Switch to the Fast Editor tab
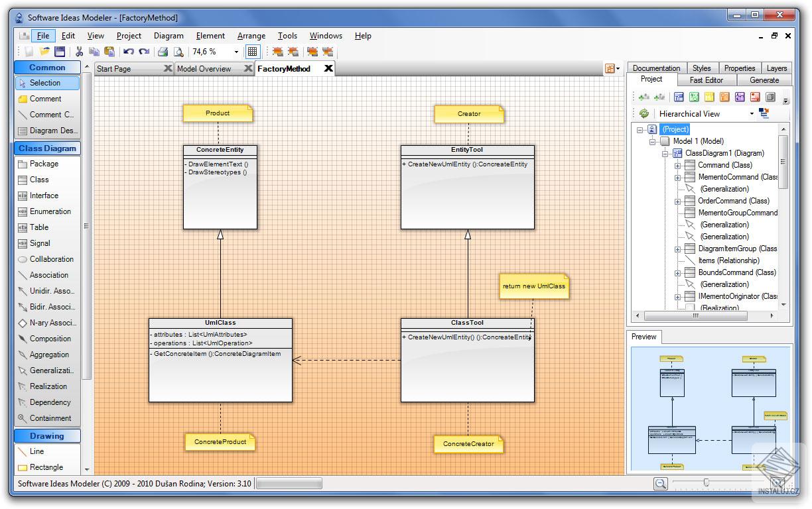 point(707,80)
